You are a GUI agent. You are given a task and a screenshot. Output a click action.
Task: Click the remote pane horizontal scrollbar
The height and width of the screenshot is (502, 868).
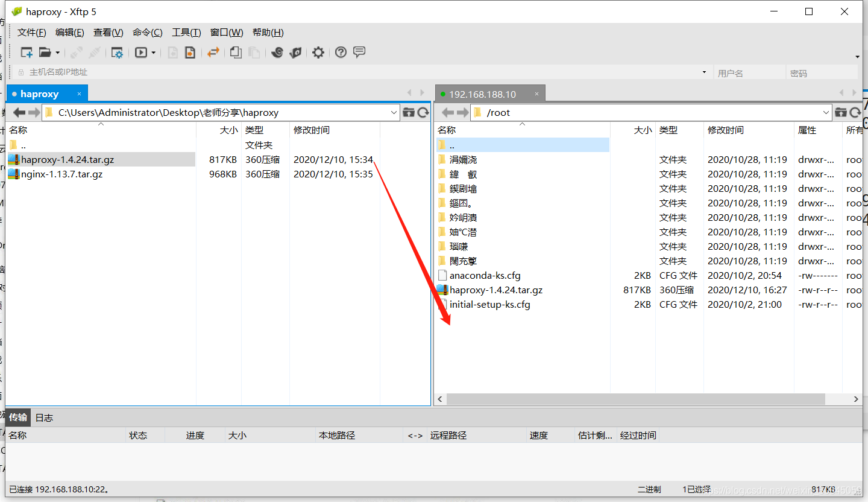coord(635,399)
